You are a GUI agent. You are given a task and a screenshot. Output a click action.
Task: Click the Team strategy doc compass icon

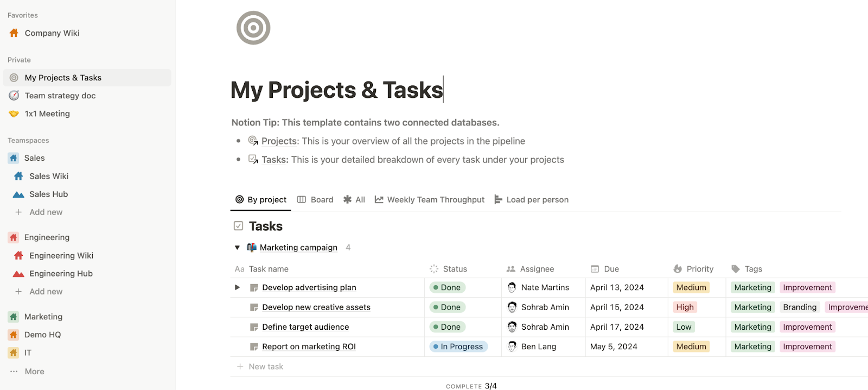point(14,96)
